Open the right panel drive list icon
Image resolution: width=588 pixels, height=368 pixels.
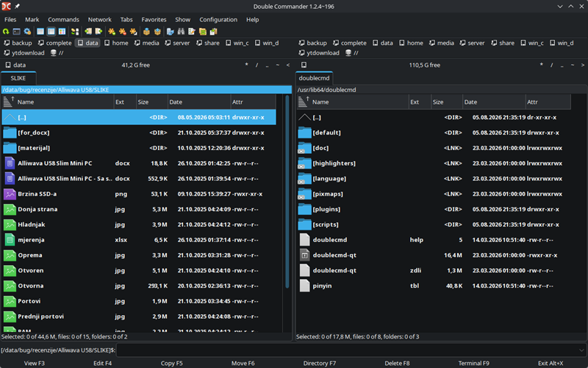coord(304,65)
